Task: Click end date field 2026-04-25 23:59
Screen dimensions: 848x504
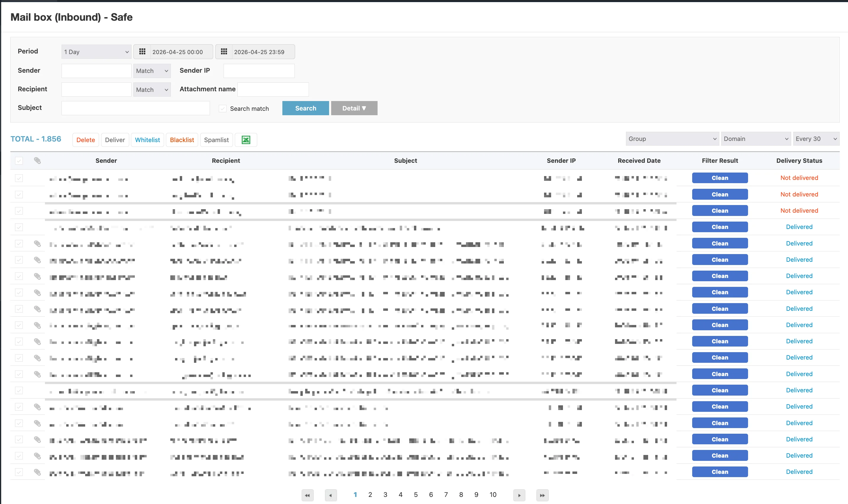Action: [263, 52]
